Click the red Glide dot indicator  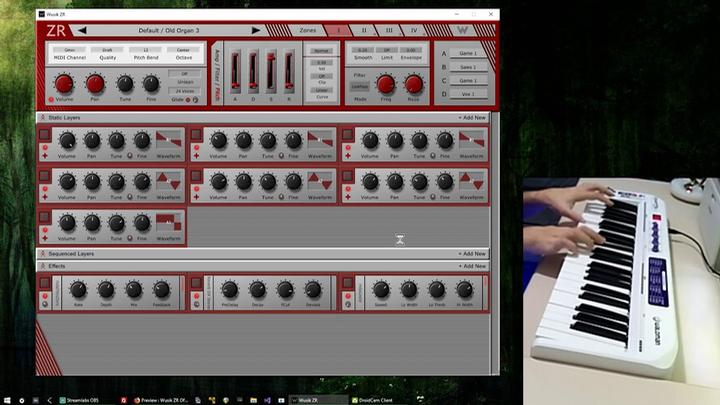(187, 100)
